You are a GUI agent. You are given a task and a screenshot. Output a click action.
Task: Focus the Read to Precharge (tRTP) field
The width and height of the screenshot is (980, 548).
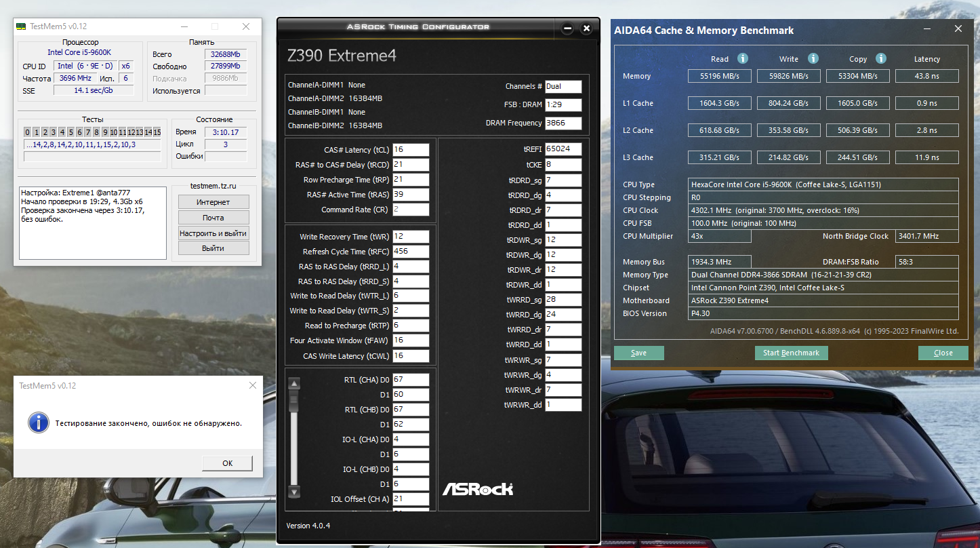(411, 326)
